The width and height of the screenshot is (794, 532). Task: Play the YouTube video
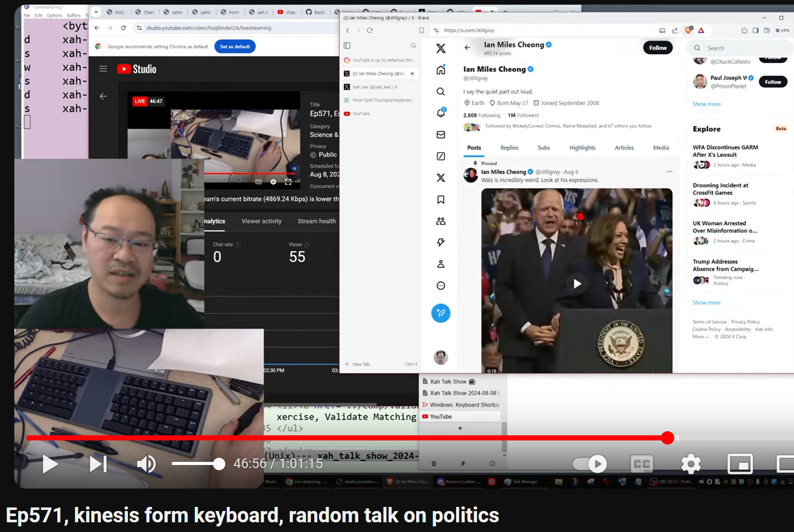tap(50, 464)
